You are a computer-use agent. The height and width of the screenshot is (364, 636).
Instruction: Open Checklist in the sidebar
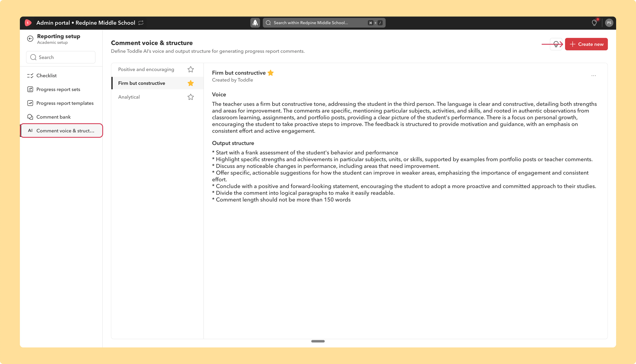pos(61,75)
